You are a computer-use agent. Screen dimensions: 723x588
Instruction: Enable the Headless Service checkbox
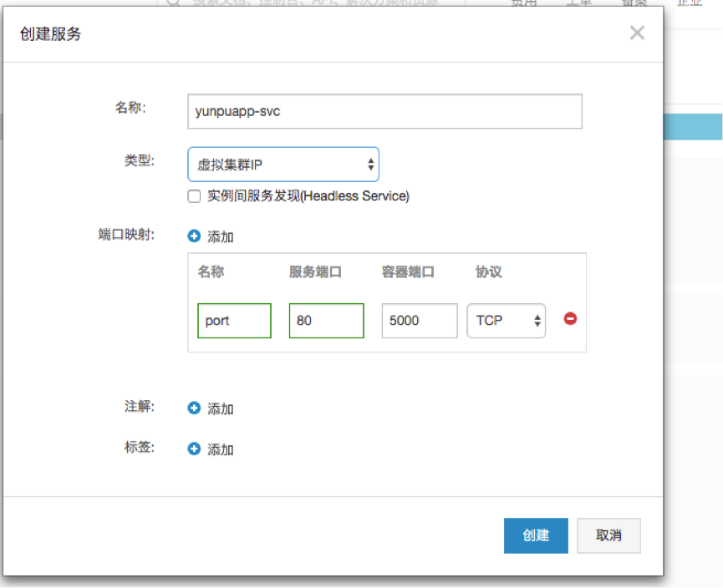(194, 196)
